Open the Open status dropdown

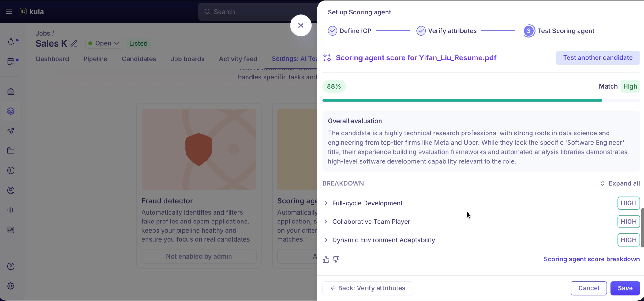pyautogui.click(x=104, y=43)
